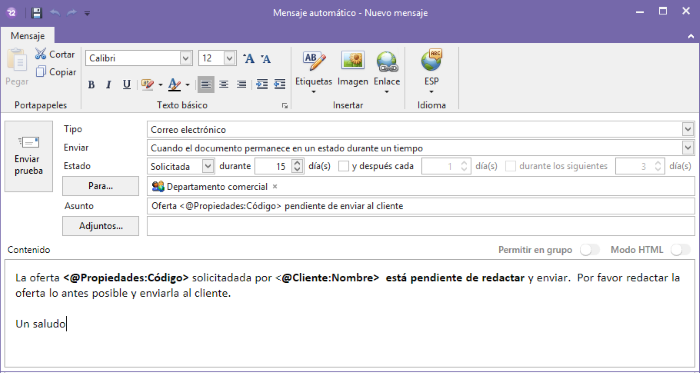This screenshot has width=700, height=373.
Task: Toggle the Modo HTML switch
Action: [680, 249]
